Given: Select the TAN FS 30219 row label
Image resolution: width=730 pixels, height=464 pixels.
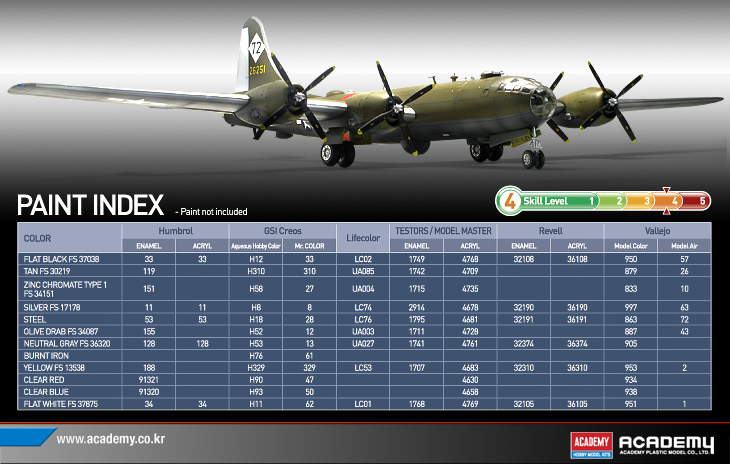Looking at the screenshot, I should pyautogui.click(x=54, y=271).
